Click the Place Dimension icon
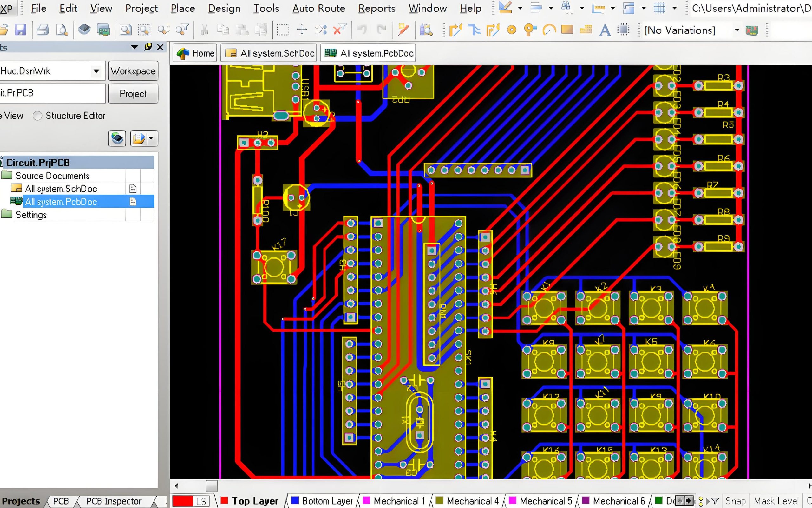 [598, 8]
